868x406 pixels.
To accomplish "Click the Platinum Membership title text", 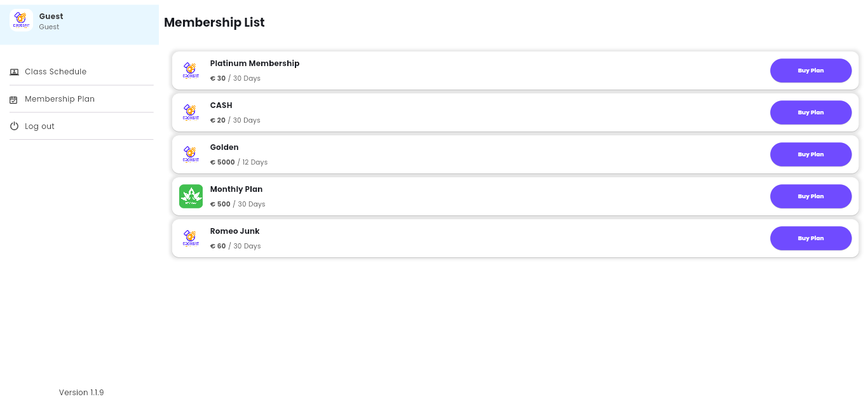I will 255,64.
